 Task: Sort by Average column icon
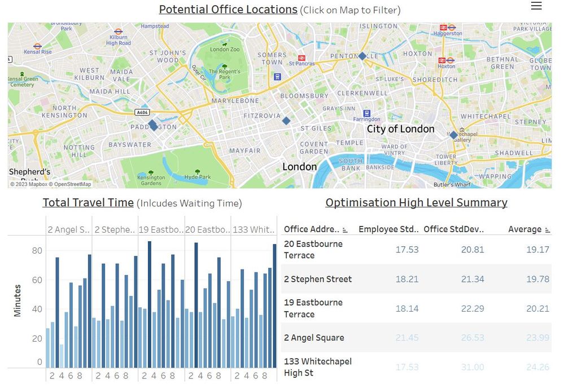(548, 230)
